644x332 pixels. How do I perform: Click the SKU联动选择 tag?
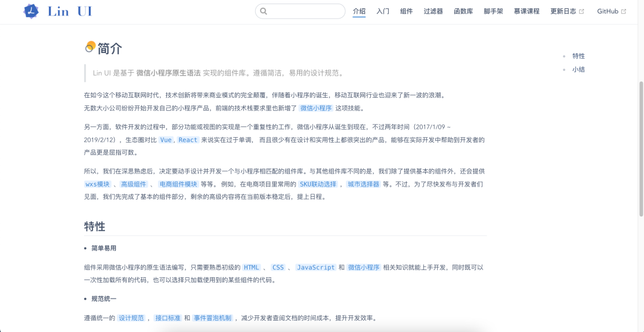coord(318,184)
